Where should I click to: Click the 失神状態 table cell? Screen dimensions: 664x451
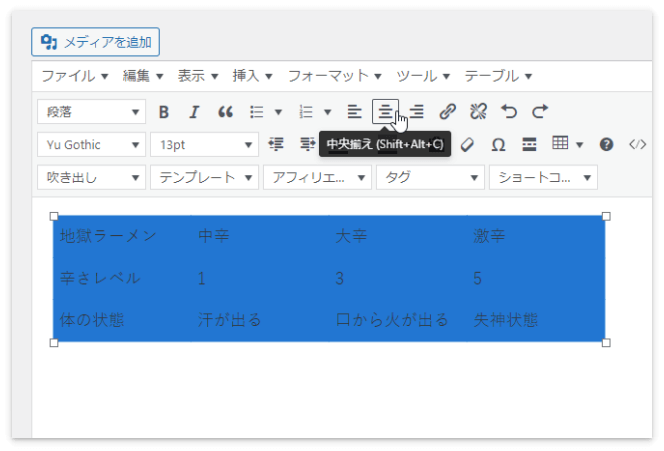tap(536, 320)
